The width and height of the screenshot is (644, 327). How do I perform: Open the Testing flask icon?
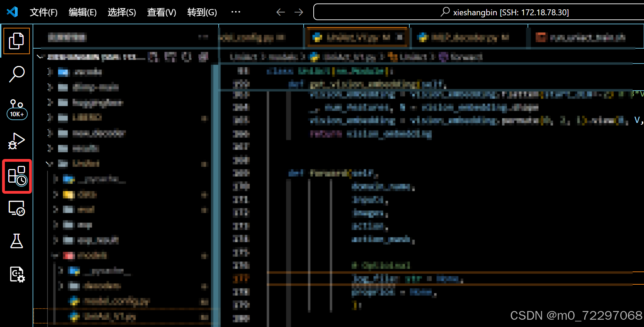coord(17,241)
